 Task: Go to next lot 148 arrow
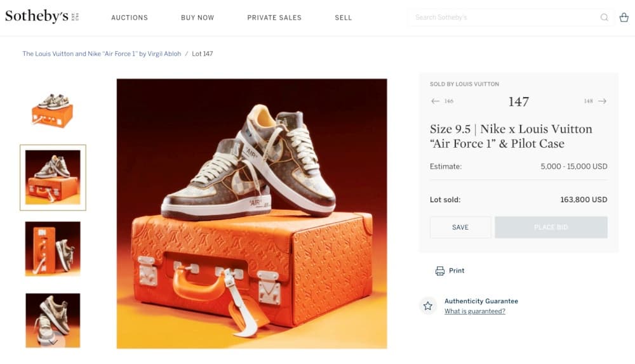pyautogui.click(x=602, y=101)
